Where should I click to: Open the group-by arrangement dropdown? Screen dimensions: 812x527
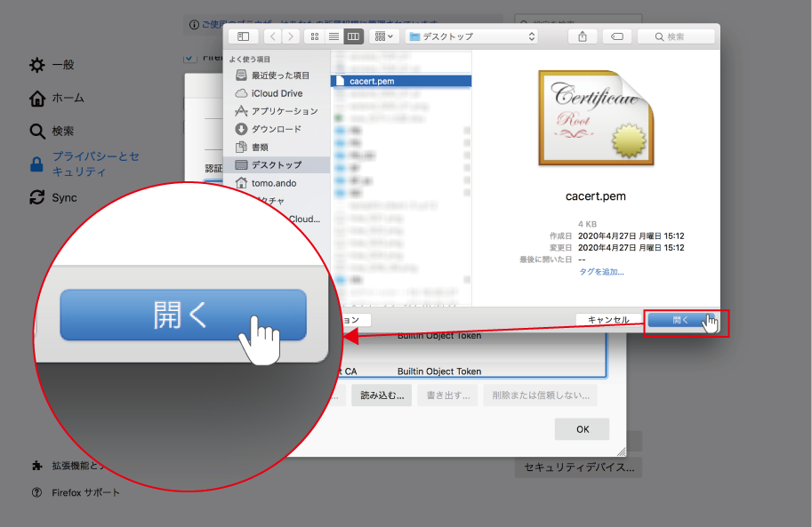[x=383, y=36]
